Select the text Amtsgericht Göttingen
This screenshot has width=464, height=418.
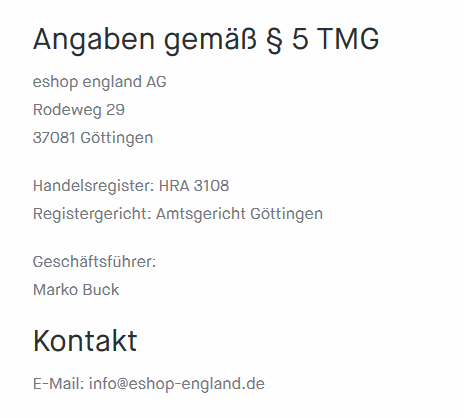[239, 214]
